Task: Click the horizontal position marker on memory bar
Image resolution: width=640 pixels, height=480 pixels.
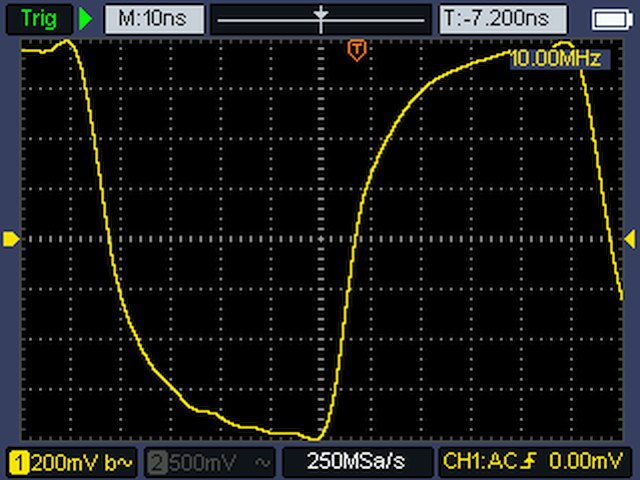Action: (321, 19)
